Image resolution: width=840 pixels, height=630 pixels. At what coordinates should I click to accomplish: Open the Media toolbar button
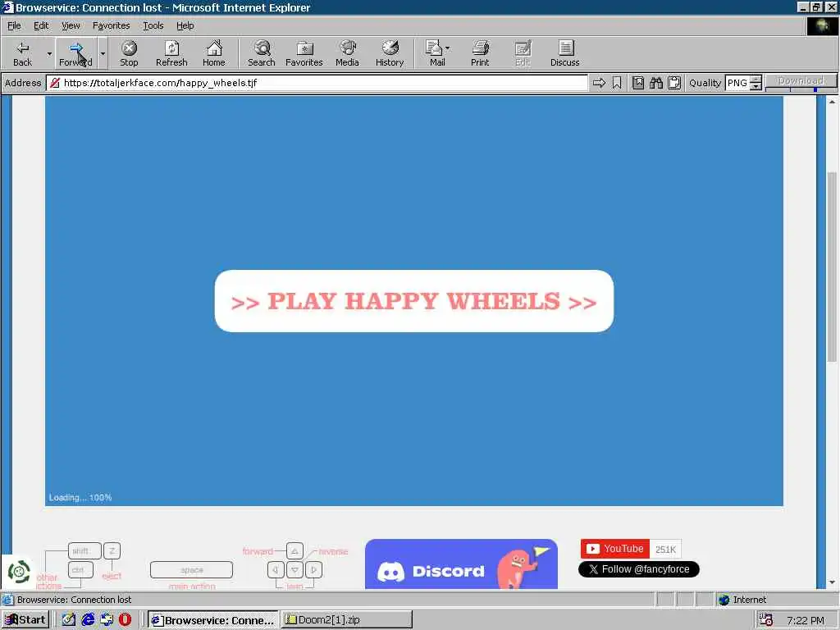point(347,53)
